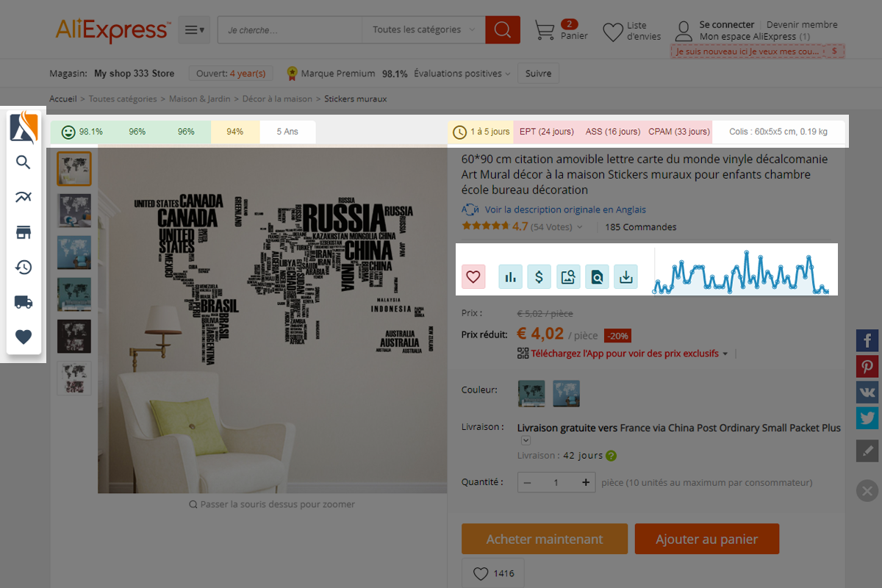Open the extension's orange logo icon in sidebar
Viewport: 882px width, 588px height.
pyautogui.click(x=24, y=126)
